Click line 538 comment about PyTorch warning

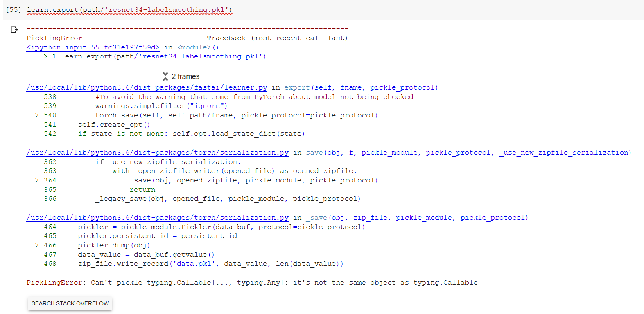click(x=254, y=97)
